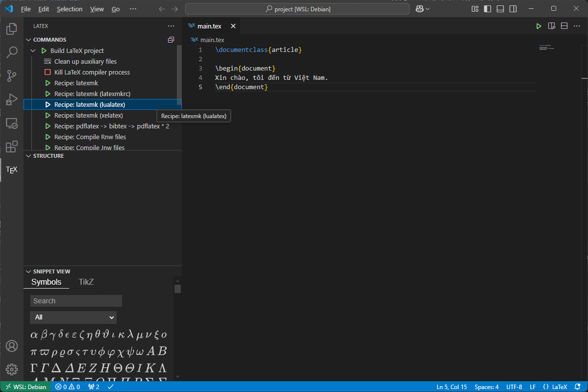Open the TeX sidebar icon
The height and width of the screenshot is (392, 588).
[x=11, y=170]
